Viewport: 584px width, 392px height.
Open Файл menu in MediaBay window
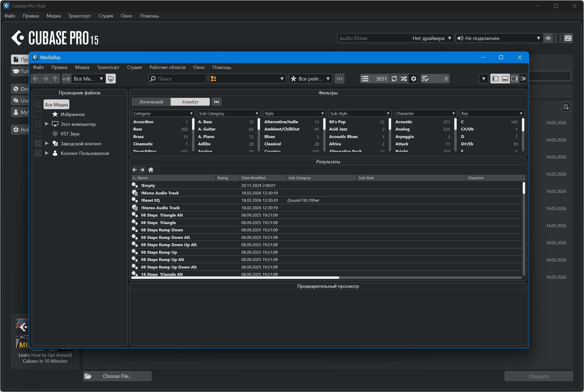[x=38, y=67]
